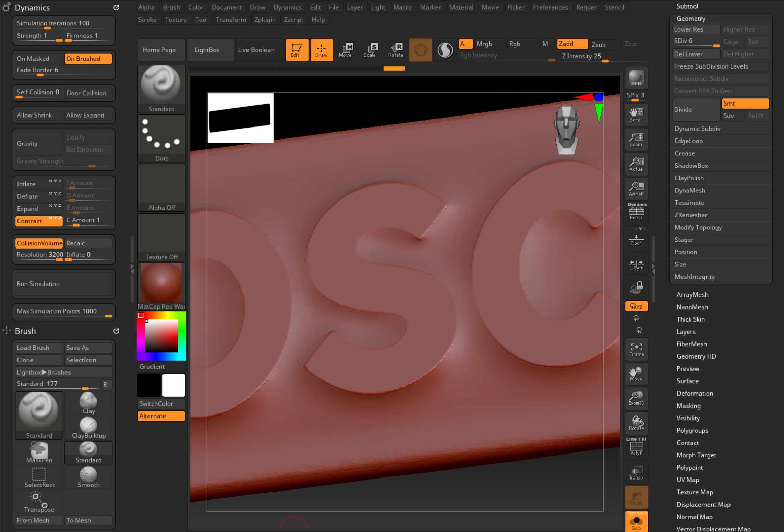Enable Floor Collision
Screen dimensions: 784x532
[x=88, y=93]
